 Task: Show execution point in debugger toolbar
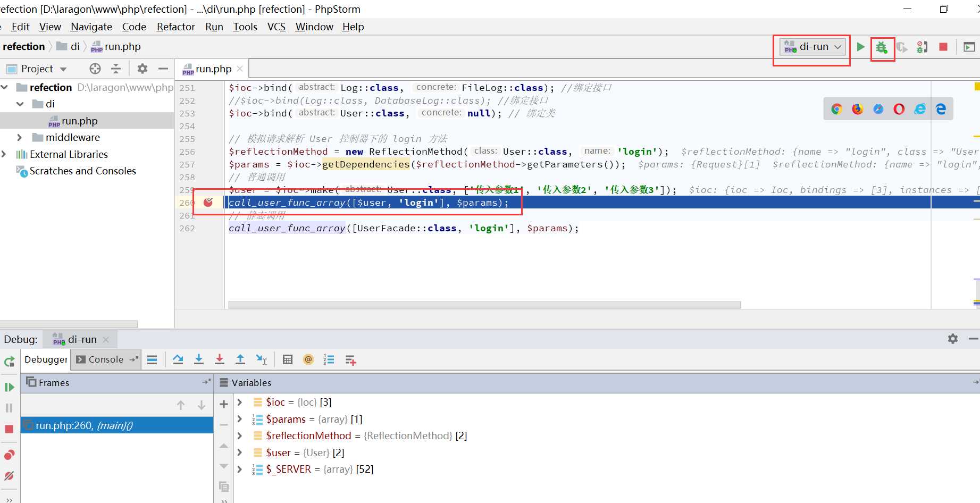pyautogui.click(x=152, y=360)
